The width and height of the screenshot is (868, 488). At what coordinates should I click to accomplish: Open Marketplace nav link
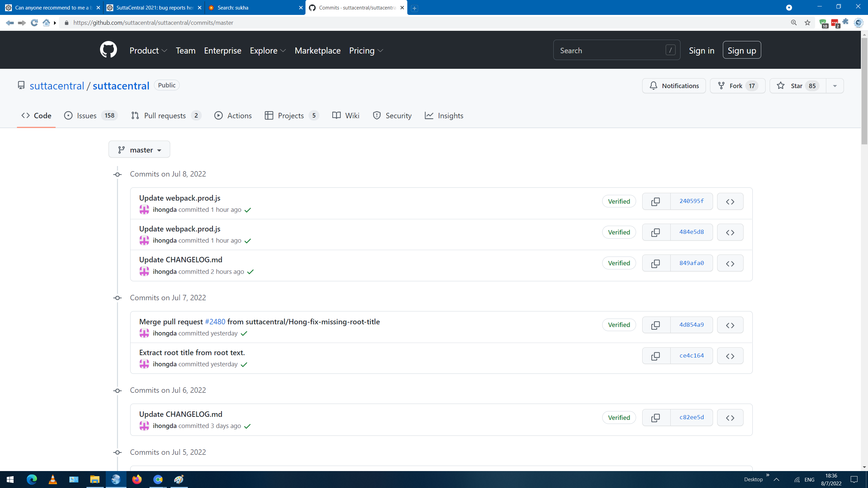point(317,50)
